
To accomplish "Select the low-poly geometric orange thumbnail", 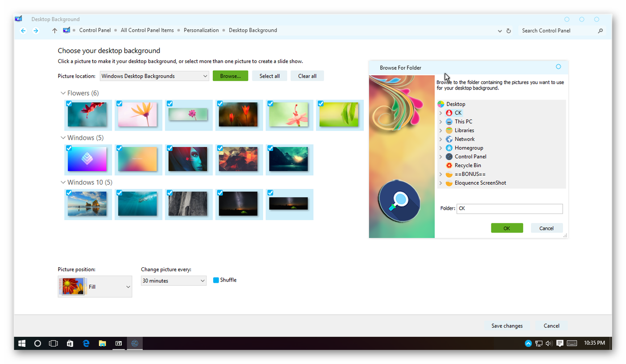I will [238, 159].
